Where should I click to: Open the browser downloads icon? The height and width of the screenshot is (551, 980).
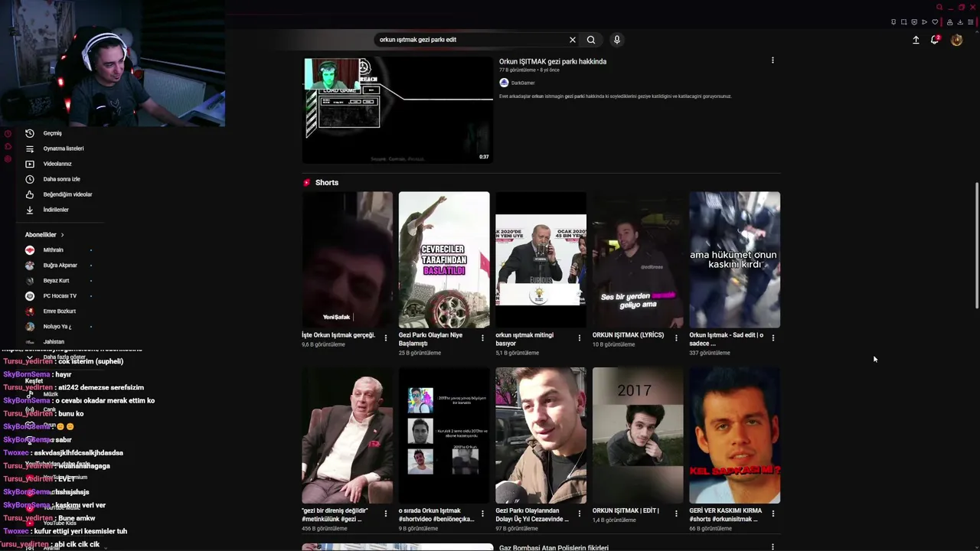click(960, 22)
